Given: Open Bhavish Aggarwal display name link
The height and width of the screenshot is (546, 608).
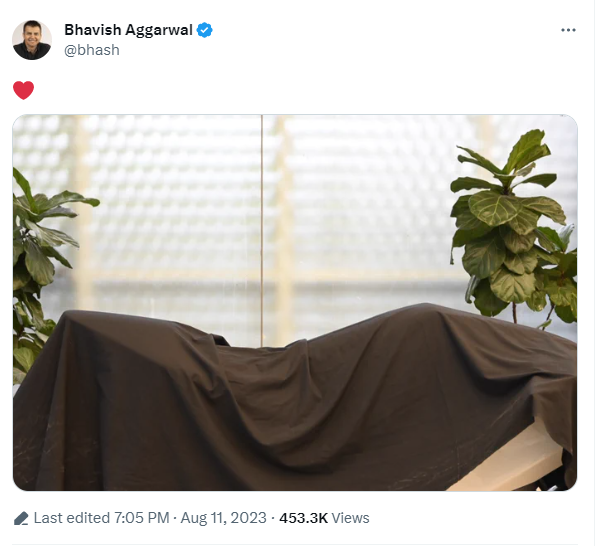Looking at the screenshot, I should (x=128, y=30).
